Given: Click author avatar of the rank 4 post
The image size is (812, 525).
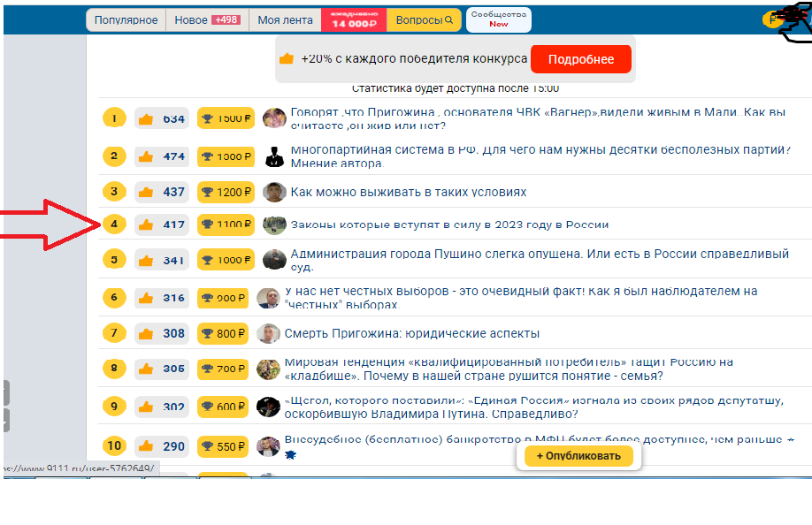Looking at the screenshot, I should (275, 224).
